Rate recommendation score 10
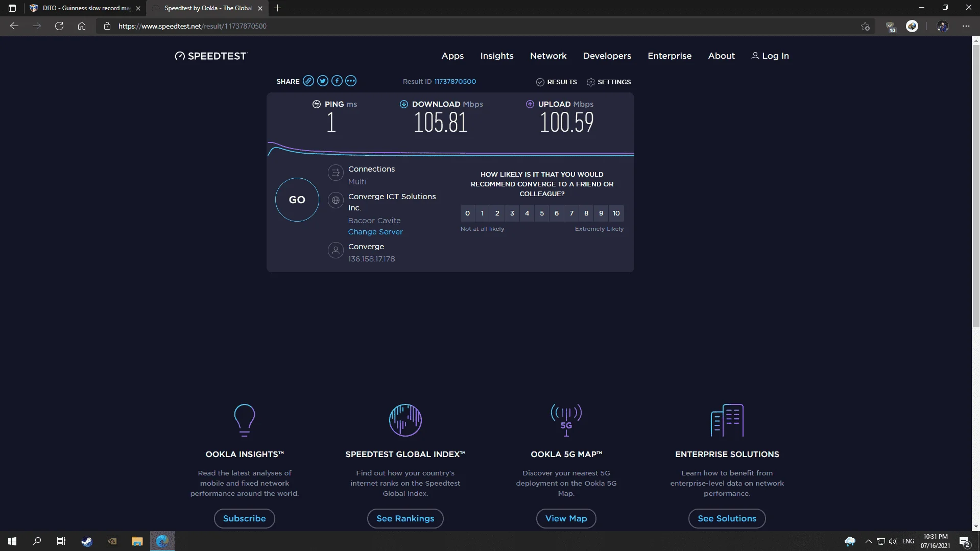 [616, 213]
